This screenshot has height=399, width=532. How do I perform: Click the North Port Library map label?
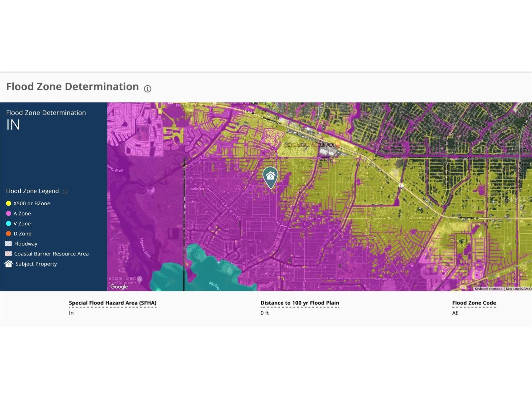tap(194, 105)
